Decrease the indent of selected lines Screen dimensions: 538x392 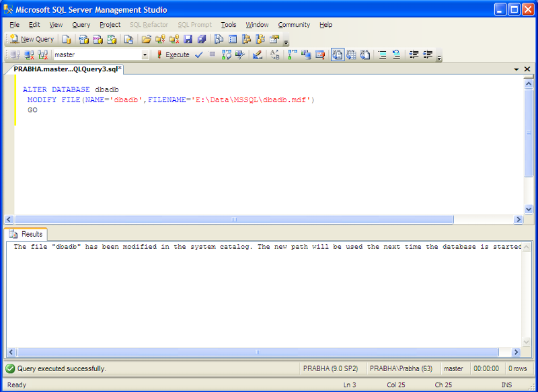coord(414,54)
